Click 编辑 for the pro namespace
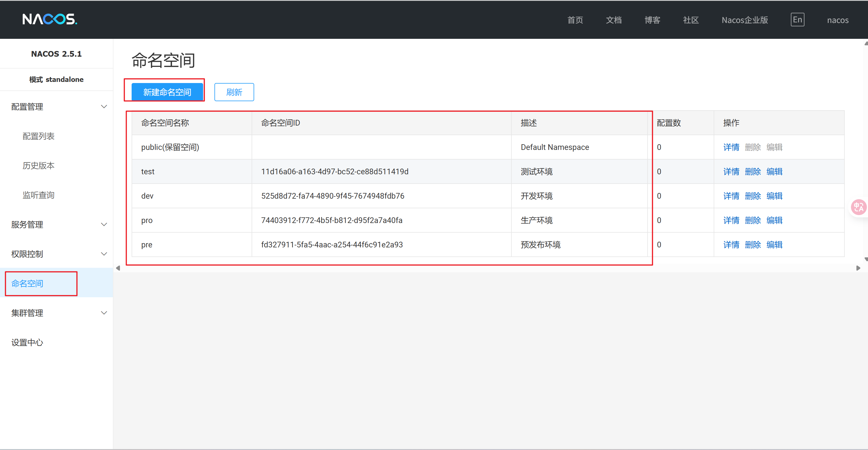868x450 pixels. (774, 220)
